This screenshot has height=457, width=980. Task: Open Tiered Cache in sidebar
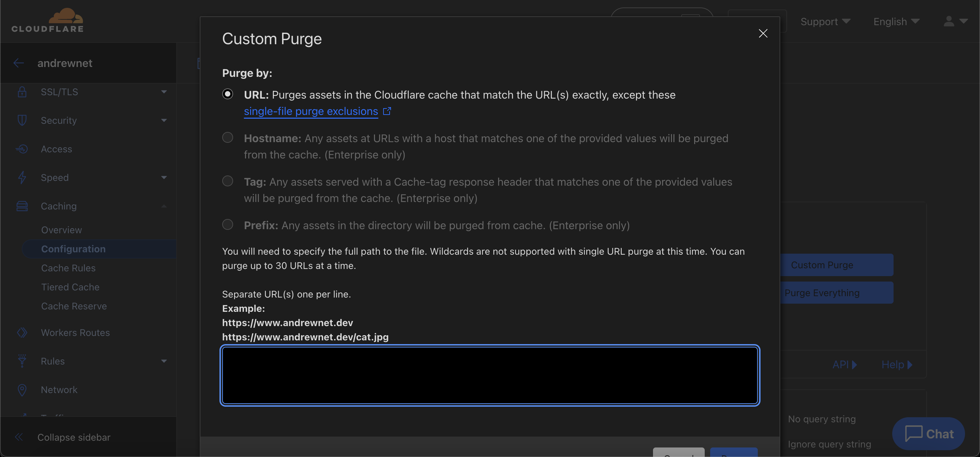tap(70, 287)
